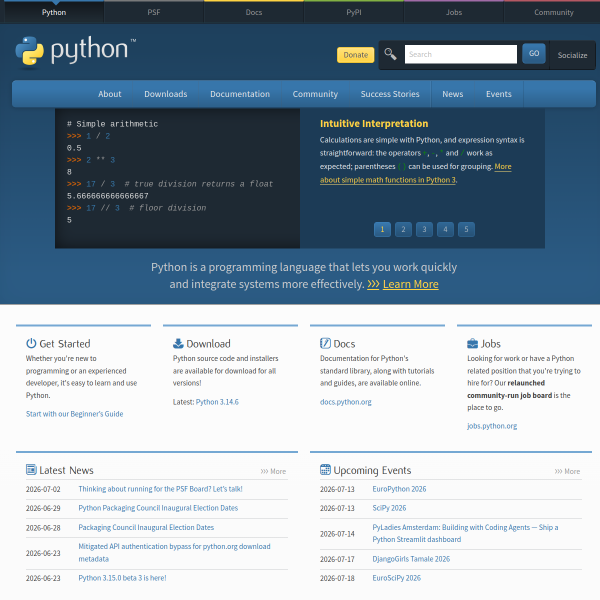
Task: Select slide 1 in the code carousel
Action: (382, 229)
